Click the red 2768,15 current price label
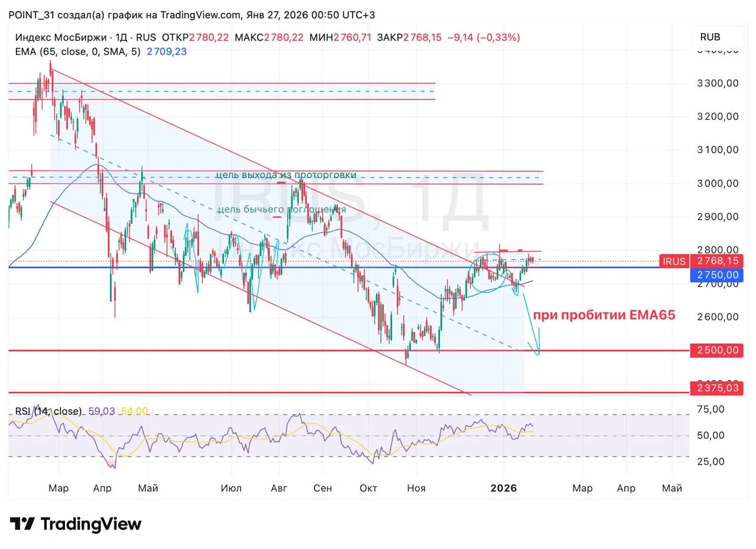 pos(717,261)
